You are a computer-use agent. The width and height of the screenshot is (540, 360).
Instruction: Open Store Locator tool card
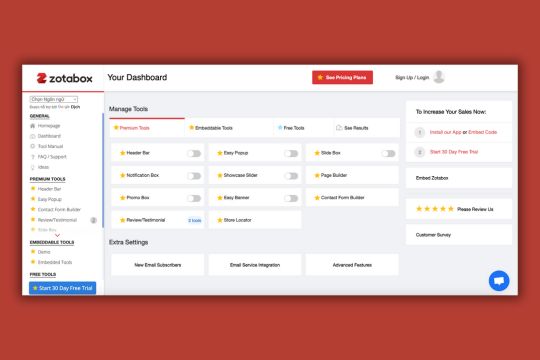pyautogui.click(x=255, y=220)
